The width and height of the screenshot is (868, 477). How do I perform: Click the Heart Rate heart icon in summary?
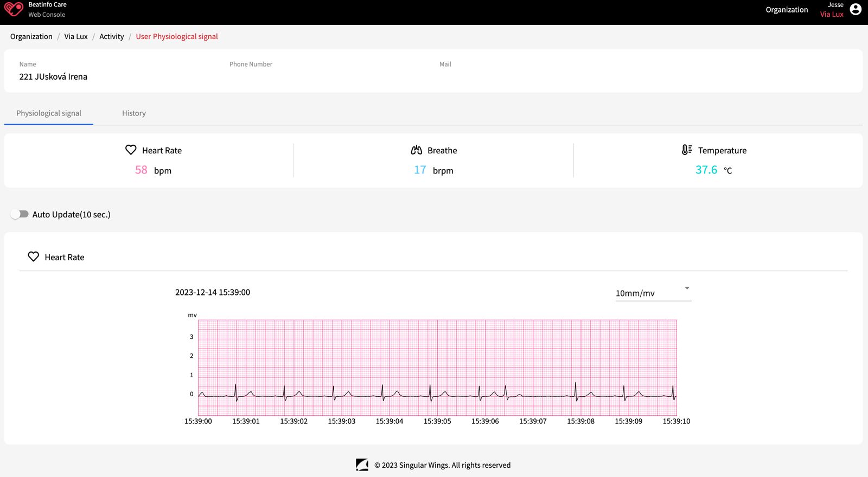coord(131,150)
